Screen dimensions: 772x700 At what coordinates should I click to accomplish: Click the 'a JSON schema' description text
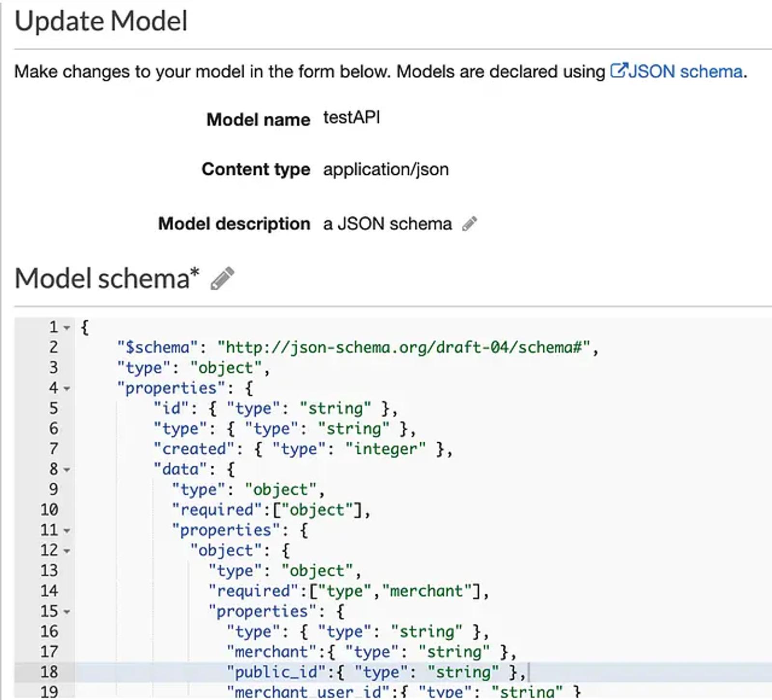(387, 224)
